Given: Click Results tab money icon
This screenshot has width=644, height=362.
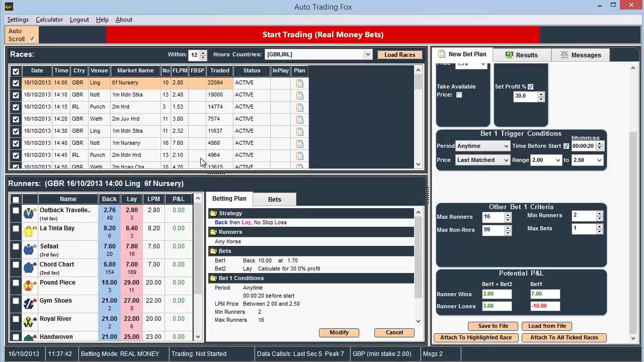Looking at the screenshot, I should pos(509,55).
